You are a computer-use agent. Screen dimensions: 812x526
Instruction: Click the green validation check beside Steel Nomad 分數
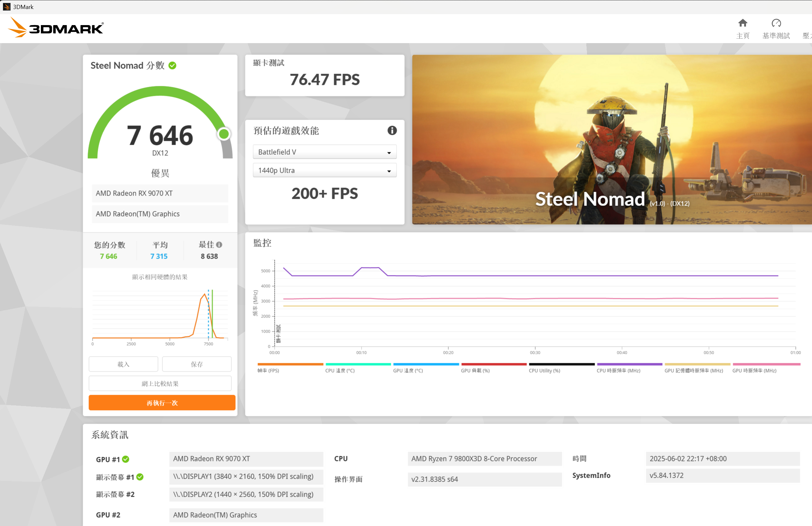point(172,65)
